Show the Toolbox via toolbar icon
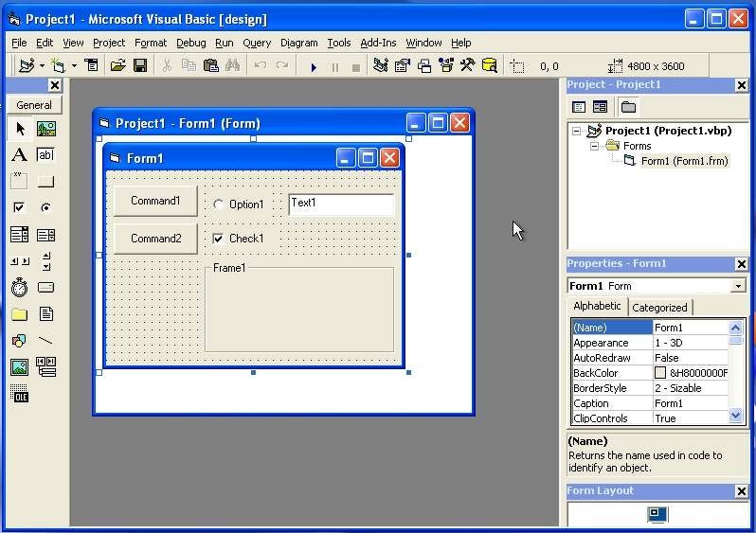The width and height of the screenshot is (756, 533). 467,65
